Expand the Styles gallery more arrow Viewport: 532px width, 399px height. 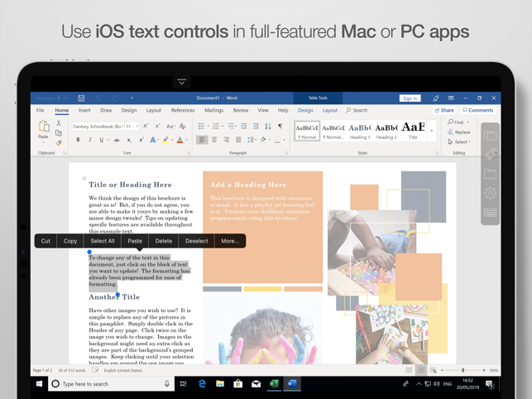click(432, 131)
